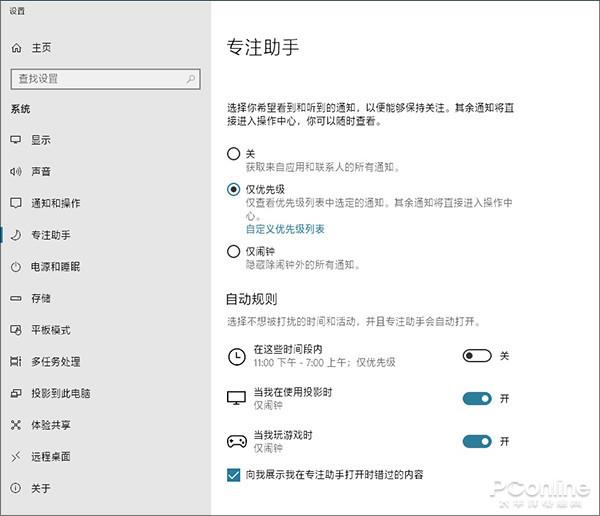Uncheck 向我展示我在专注助手打开时错过的内容 checkbox
600x516 pixels.
(235, 475)
